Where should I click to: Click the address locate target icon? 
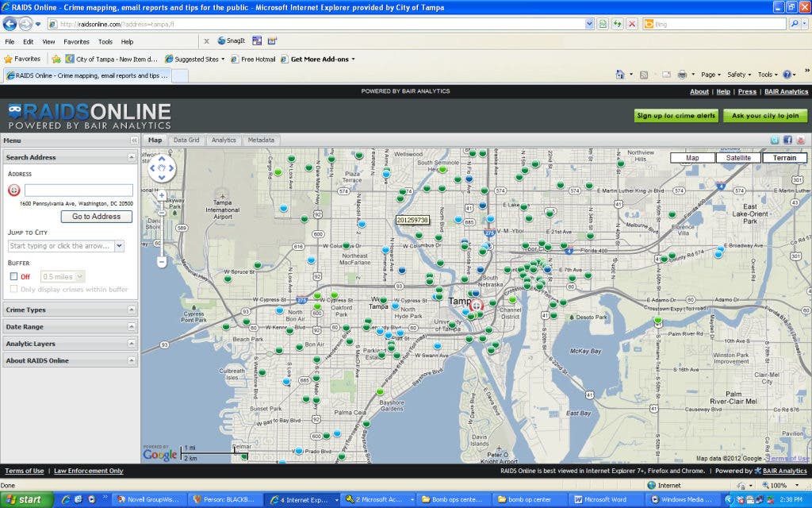13,190
